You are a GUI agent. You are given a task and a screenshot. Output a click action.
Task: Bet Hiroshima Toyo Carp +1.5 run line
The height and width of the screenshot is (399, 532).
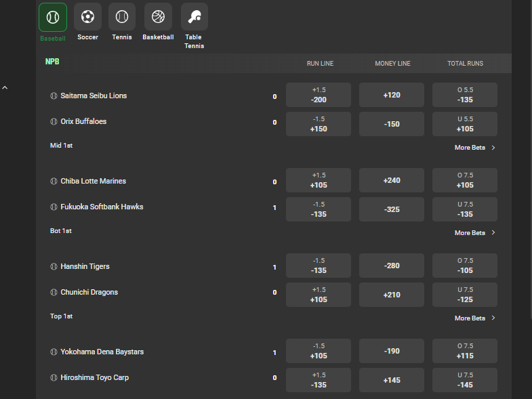click(319, 380)
